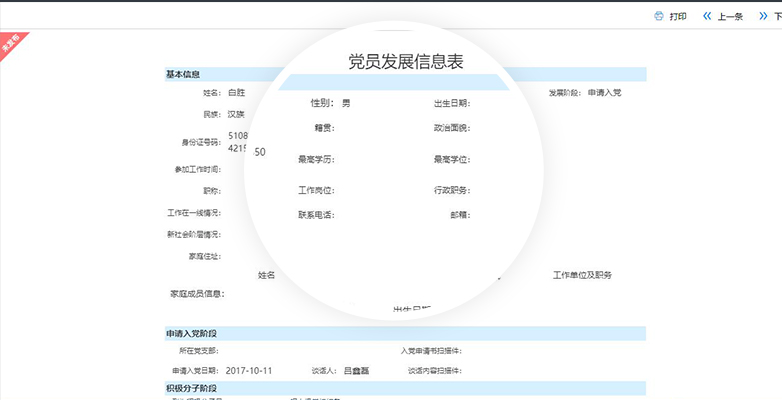This screenshot has height=400, width=782.
Task: Click the gender value 男
Action: [346, 103]
